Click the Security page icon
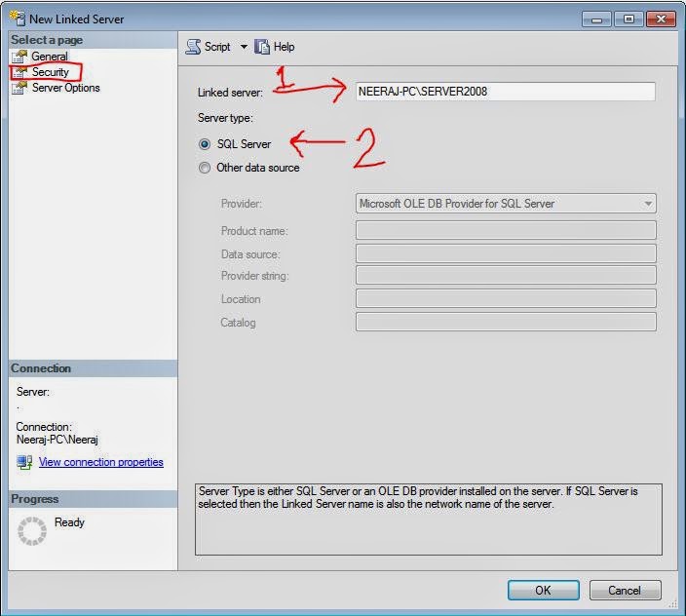686x616 pixels. pyautogui.click(x=19, y=72)
